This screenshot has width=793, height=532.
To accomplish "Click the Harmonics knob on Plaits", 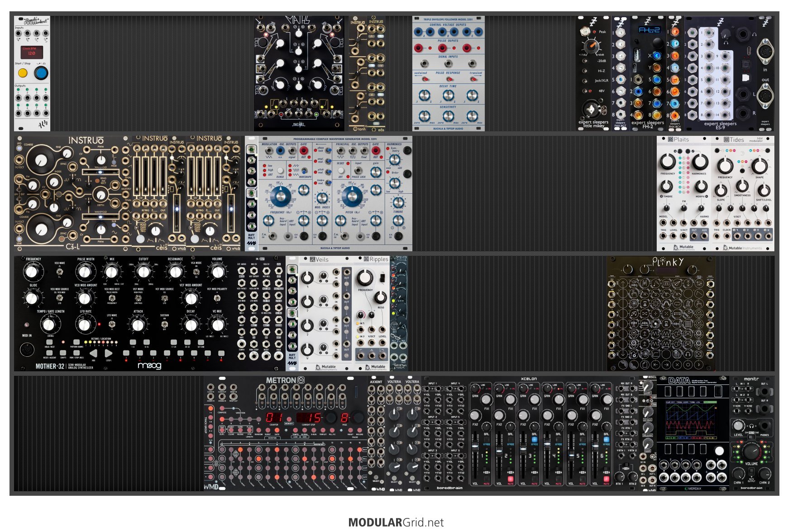I will (x=700, y=162).
